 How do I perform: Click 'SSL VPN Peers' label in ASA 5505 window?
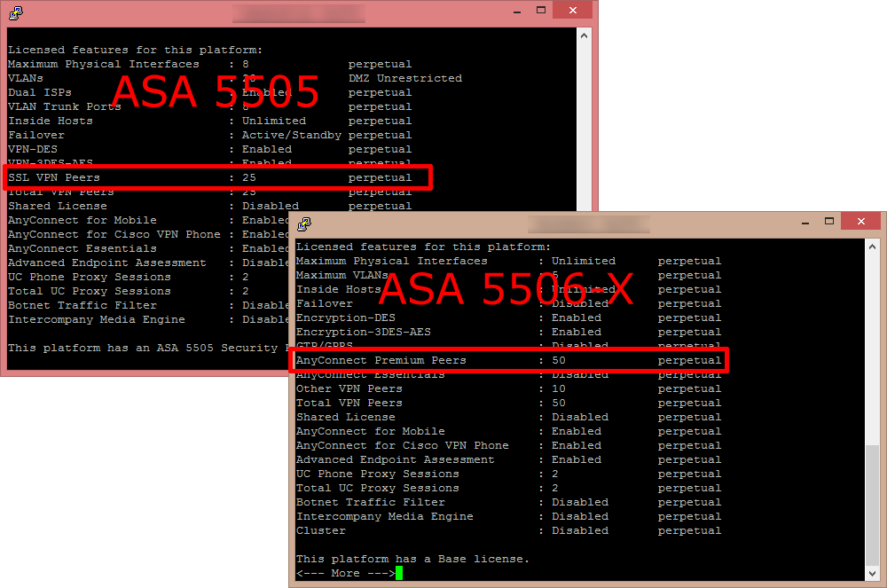[x=54, y=177]
